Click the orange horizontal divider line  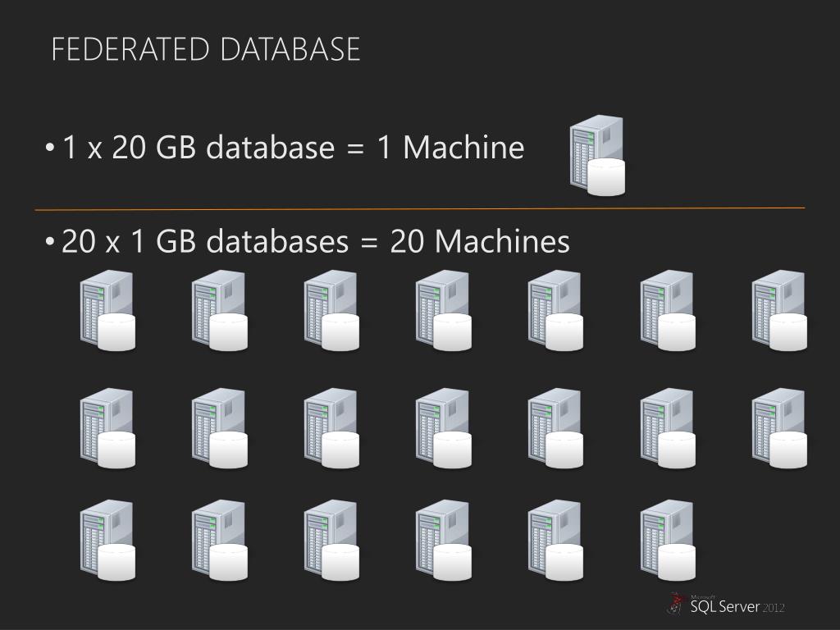click(420, 209)
